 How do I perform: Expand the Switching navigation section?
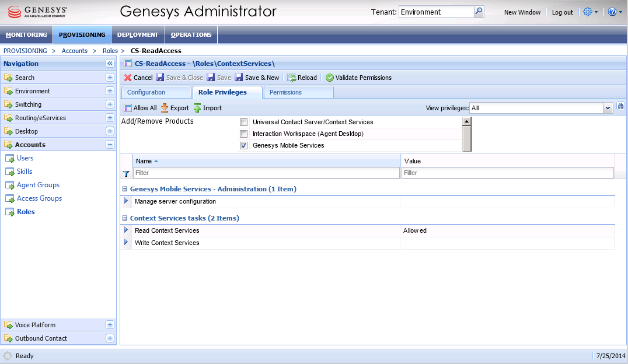click(x=110, y=104)
